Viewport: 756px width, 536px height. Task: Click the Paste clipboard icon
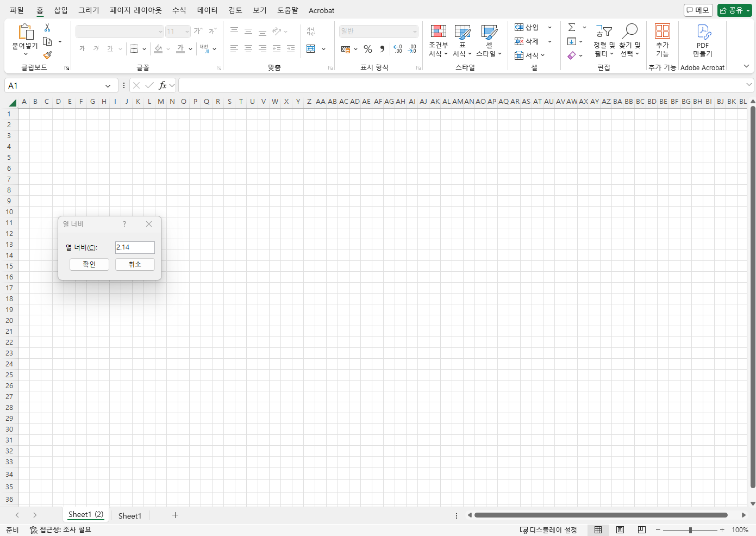[25, 32]
